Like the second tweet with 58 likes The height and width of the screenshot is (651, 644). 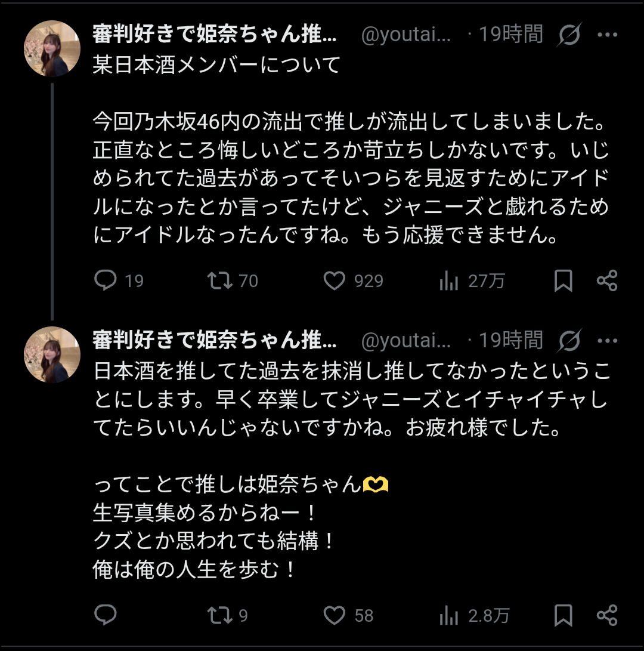335,615
